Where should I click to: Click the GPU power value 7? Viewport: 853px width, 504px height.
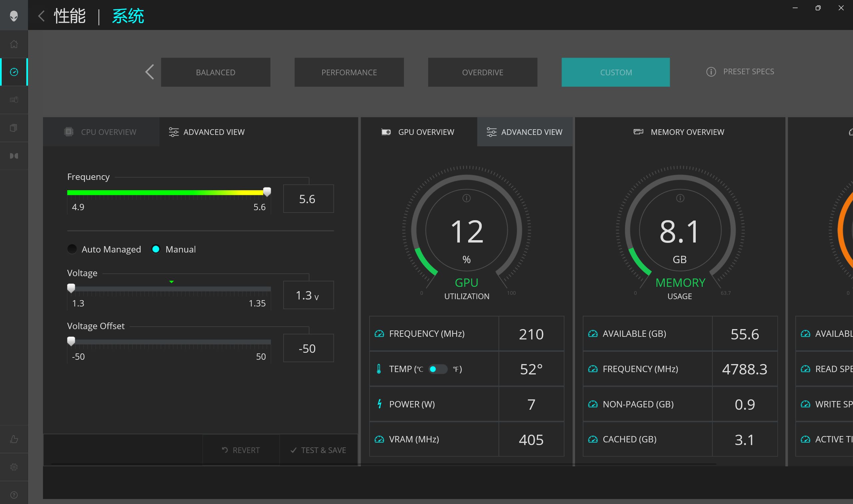pyautogui.click(x=531, y=404)
